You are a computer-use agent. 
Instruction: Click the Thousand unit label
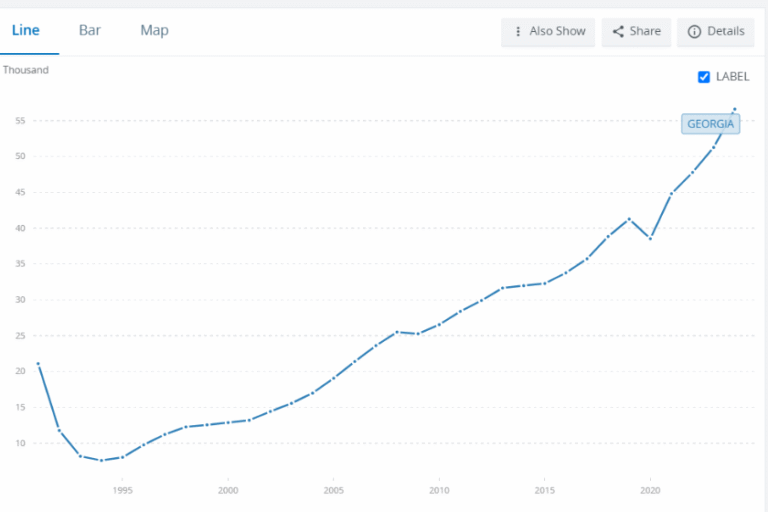pos(26,70)
